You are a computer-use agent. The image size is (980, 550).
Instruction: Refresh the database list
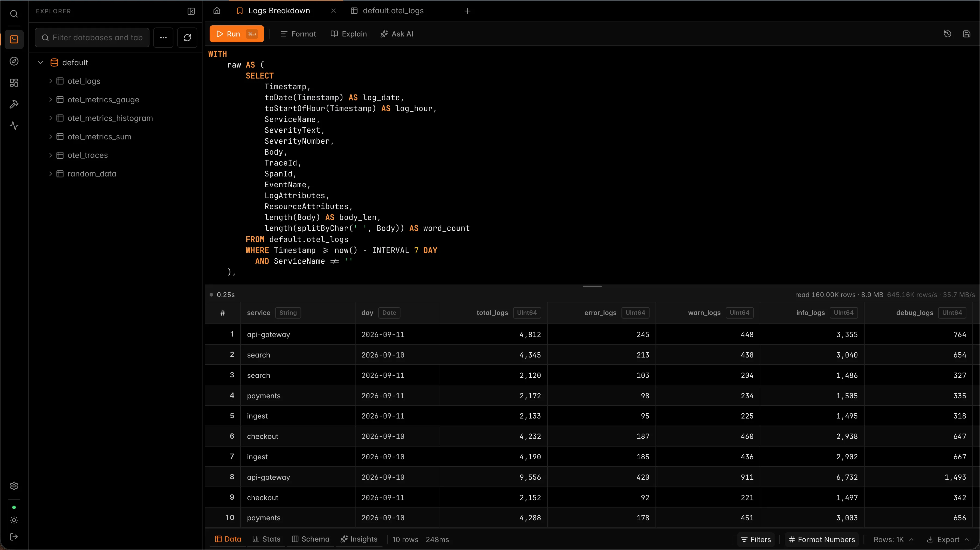[187, 38]
